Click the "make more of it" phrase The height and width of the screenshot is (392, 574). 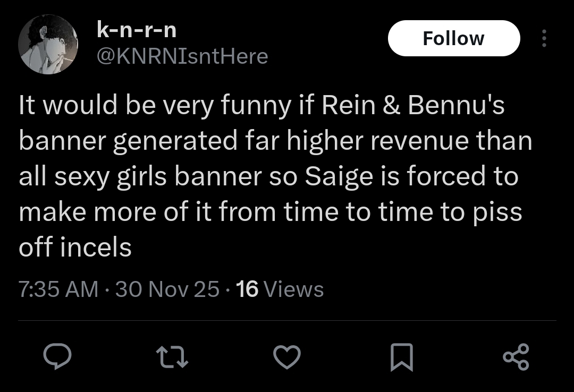point(100,212)
